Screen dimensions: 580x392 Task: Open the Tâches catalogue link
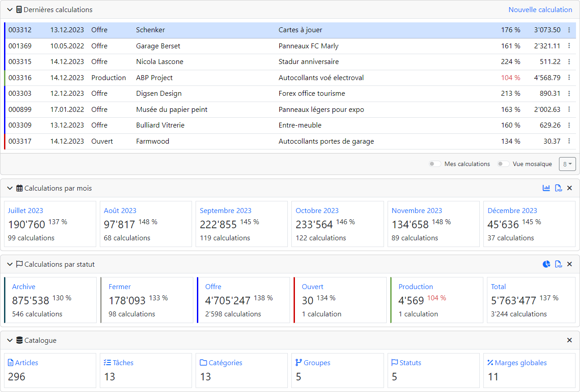[119, 362]
